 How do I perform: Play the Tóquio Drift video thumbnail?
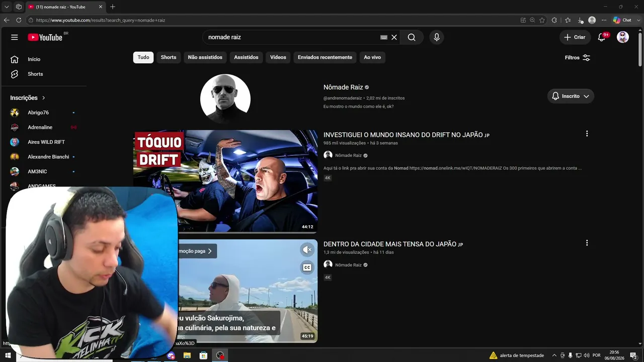[x=225, y=182]
